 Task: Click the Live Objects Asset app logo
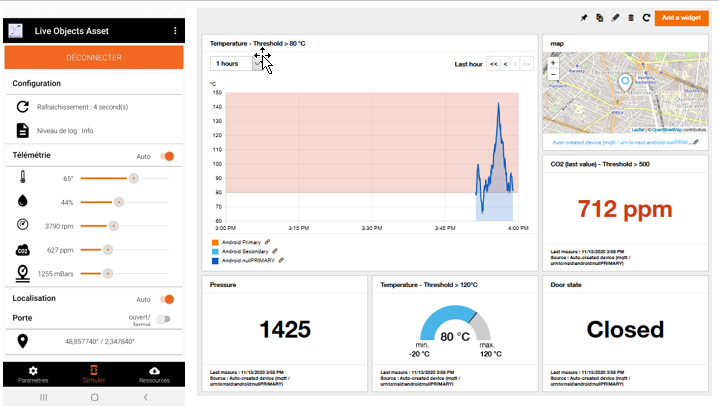coord(16,31)
